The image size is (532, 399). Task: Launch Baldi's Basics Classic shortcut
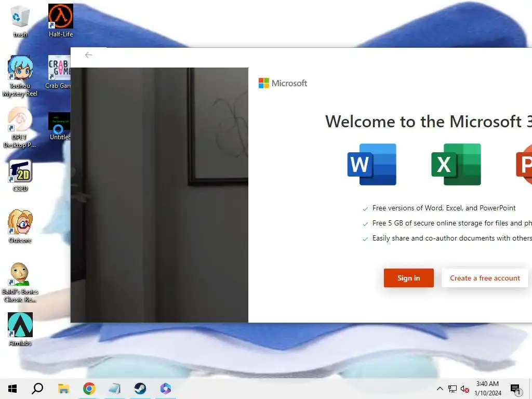20,283
